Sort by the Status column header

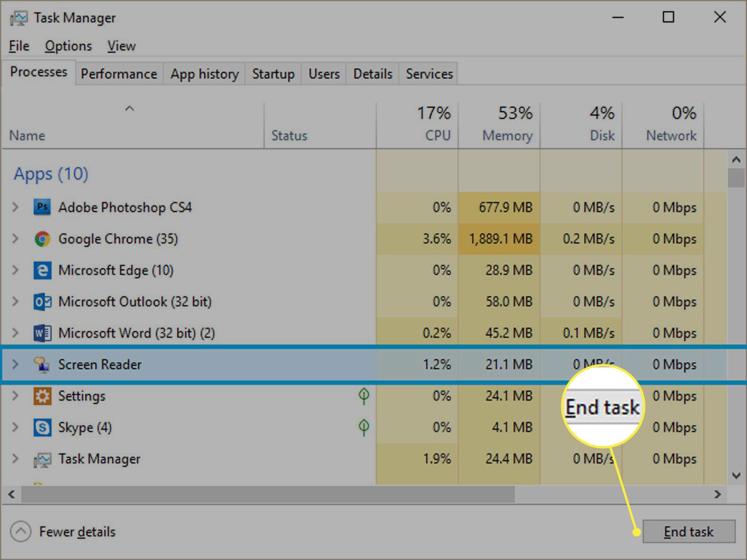320,126
